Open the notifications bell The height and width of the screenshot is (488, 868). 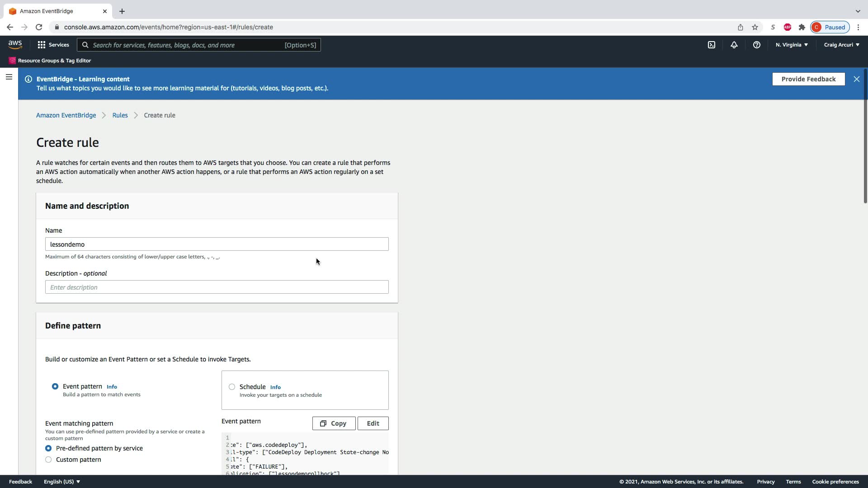[x=734, y=45]
